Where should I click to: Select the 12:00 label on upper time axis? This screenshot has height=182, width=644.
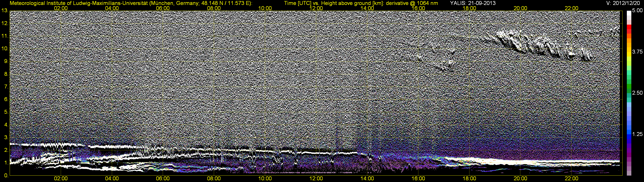tap(316, 8)
